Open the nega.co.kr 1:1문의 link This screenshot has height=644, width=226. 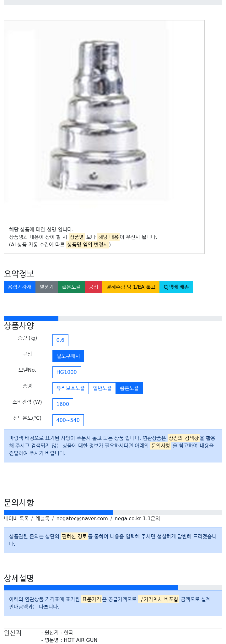click(x=137, y=519)
